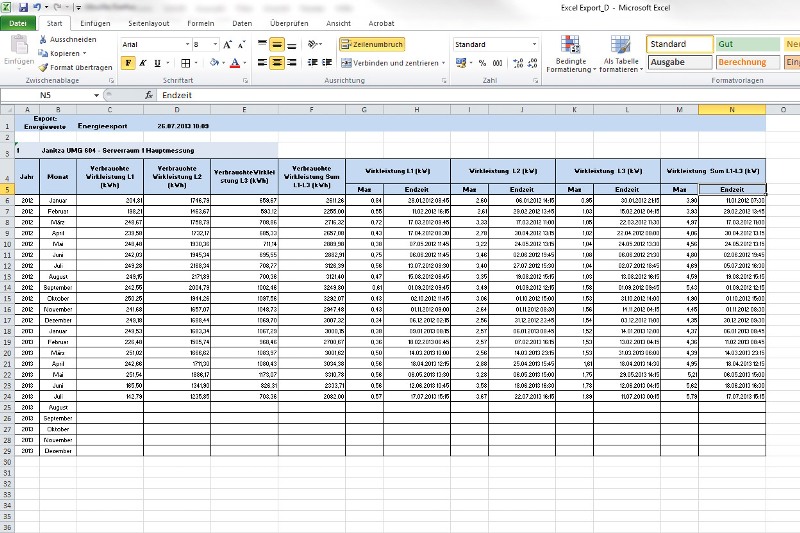The image size is (800, 533).
Task: Click Kopieren copy command
Action: 62,53
